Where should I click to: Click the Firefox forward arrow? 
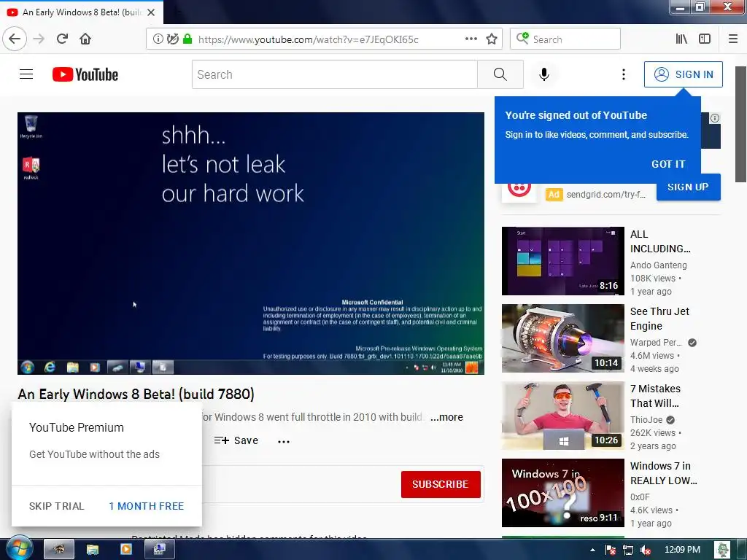(x=39, y=39)
